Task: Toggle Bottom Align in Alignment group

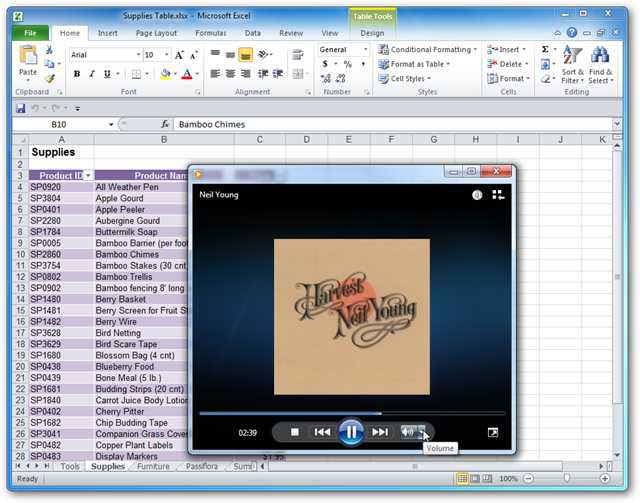Action: [245, 54]
